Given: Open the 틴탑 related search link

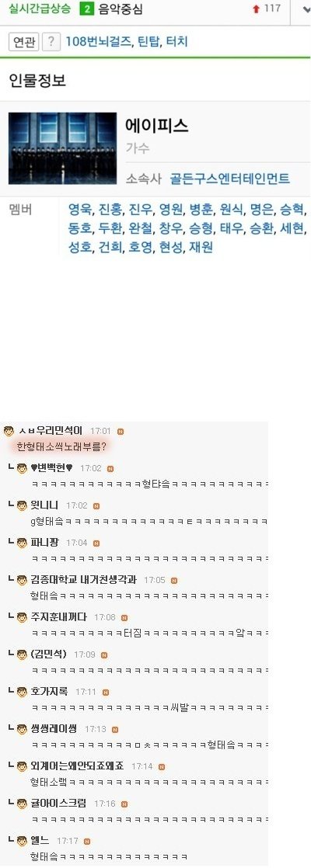Looking at the screenshot, I should coord(149,41).
